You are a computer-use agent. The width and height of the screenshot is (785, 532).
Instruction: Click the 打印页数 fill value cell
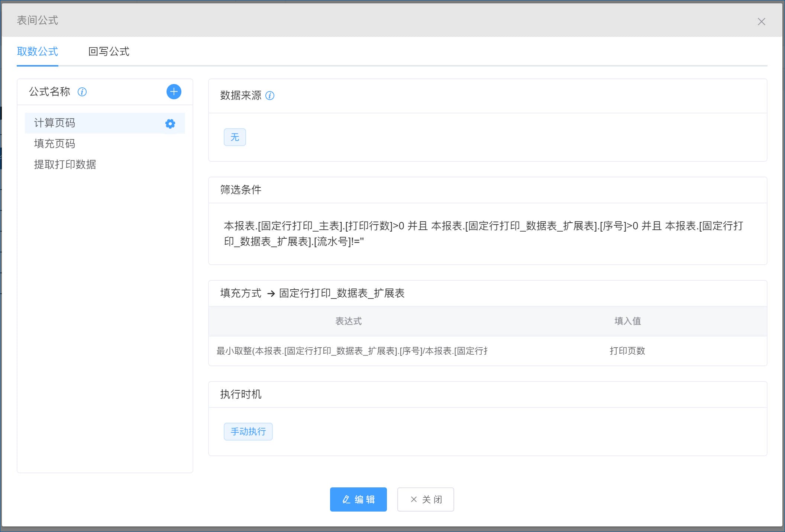tap(627, 351)
